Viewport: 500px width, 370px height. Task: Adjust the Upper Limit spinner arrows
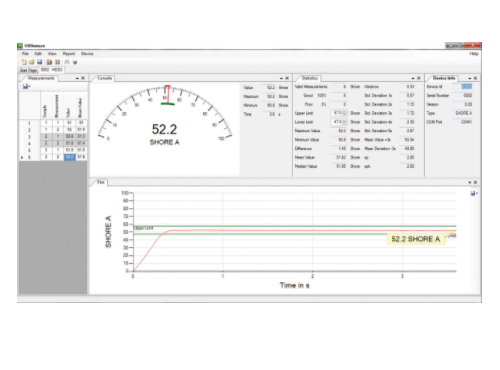(x=345, y=113)
